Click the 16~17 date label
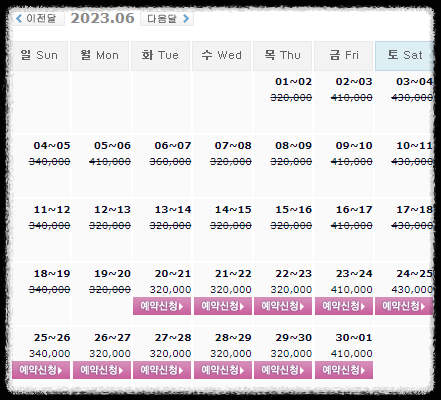The height and width of the screenshot is (400, 441). click(354, 210)
